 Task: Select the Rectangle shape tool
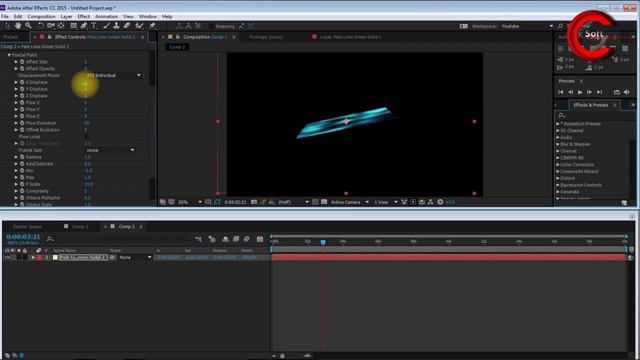[73, 26]
